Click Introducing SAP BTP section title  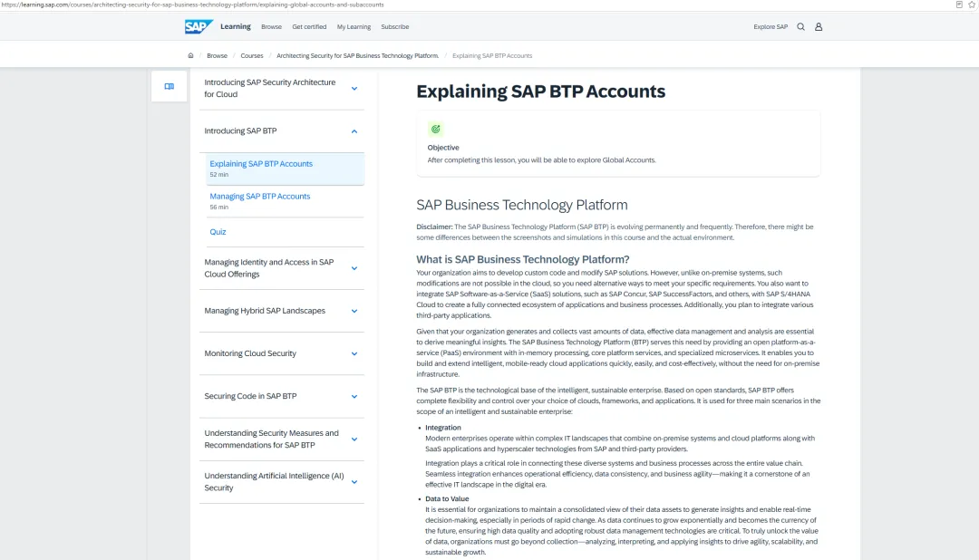tap(240, 131)
